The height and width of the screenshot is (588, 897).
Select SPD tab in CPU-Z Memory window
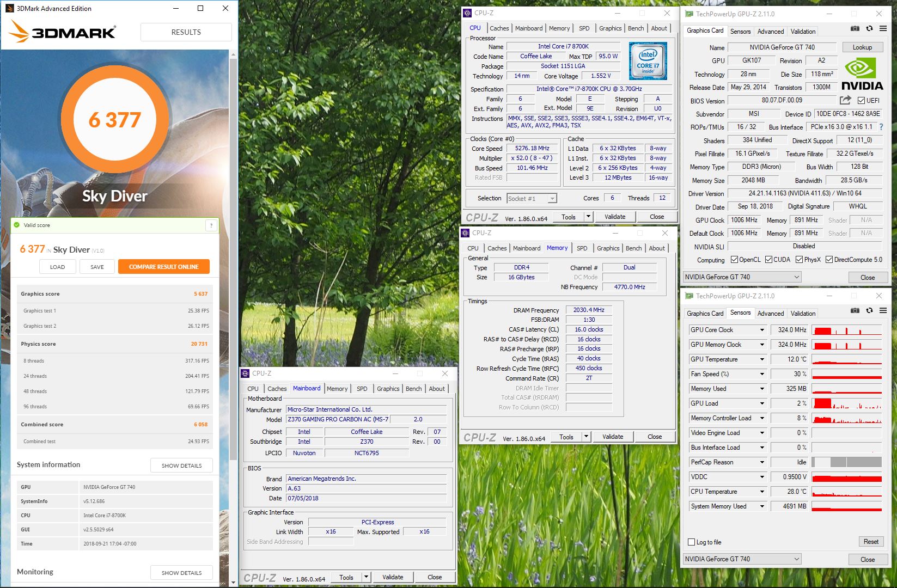click(x=582, y=248)
